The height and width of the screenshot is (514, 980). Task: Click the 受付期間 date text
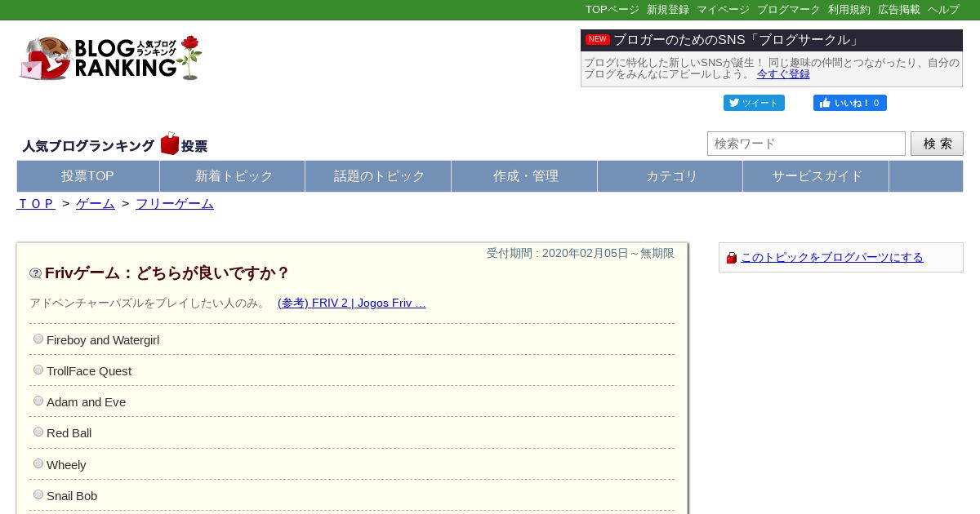[581, 254]
